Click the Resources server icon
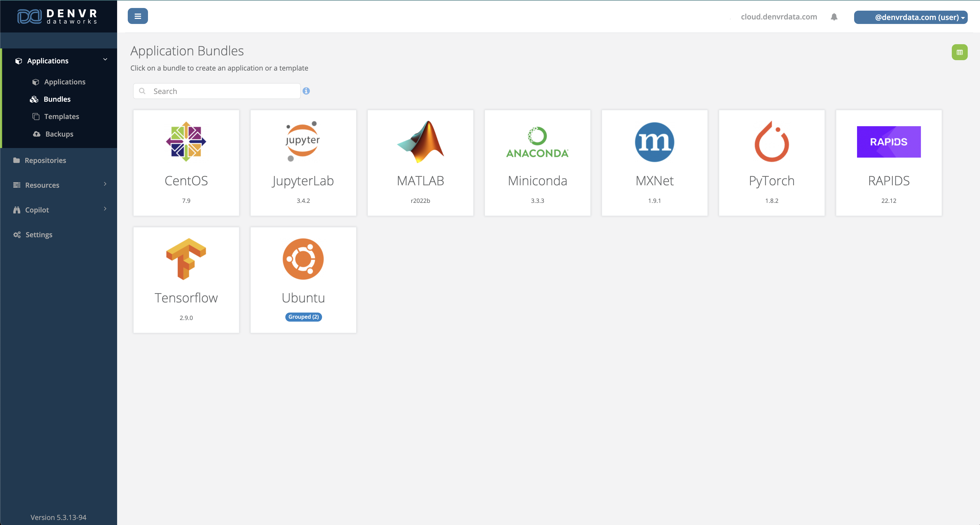Viewport: 980px width, 525px height. 16,185
